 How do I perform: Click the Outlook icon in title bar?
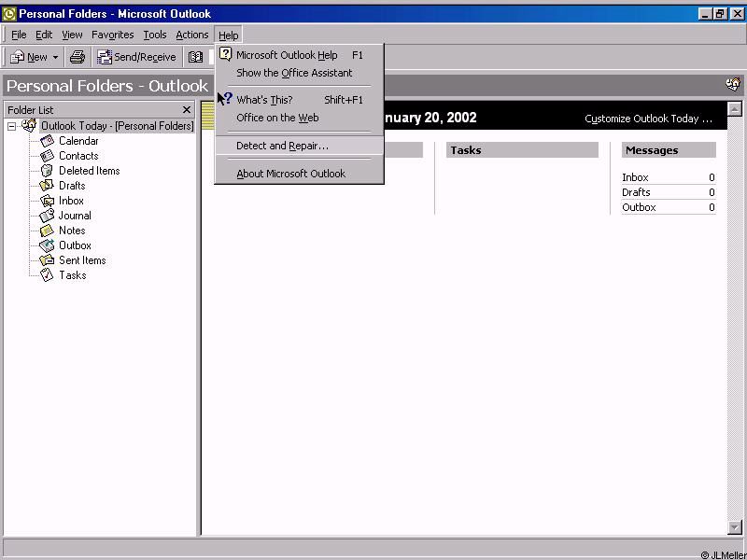8,14
